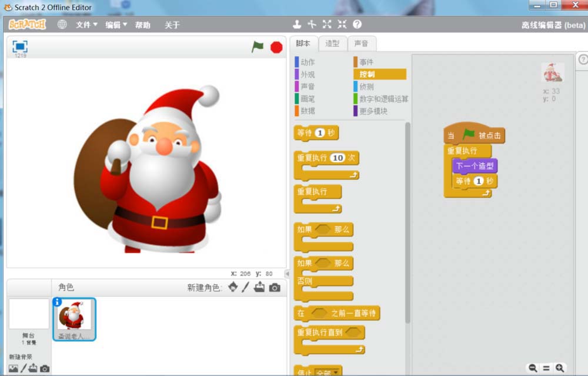Take new sprite photo with camera icon
The width and height of the screenshot is (588, 376).
tap(275, 288)
